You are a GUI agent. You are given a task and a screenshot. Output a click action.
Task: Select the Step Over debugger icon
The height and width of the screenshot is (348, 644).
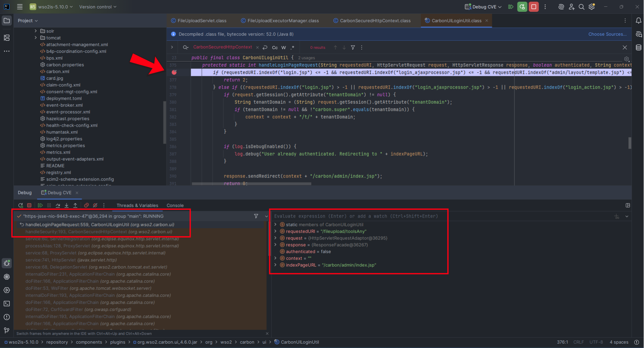click(58, 205)
